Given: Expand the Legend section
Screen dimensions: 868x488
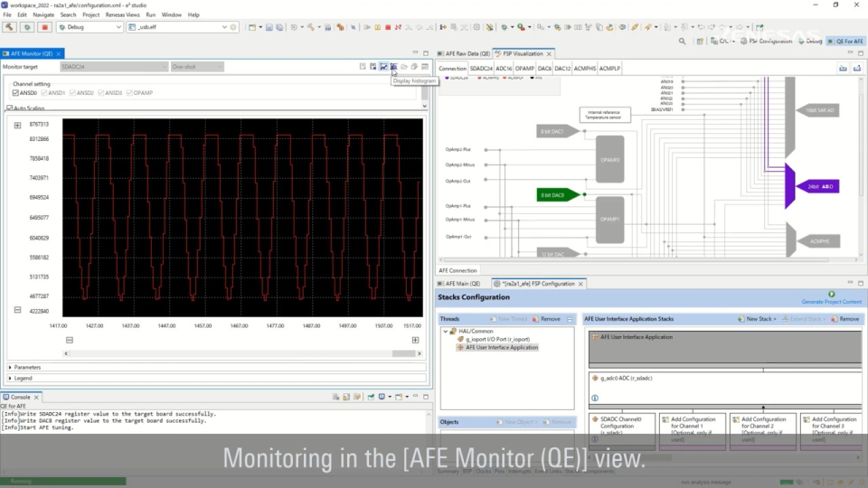Looking at the screenshot, I should (23, 378).
